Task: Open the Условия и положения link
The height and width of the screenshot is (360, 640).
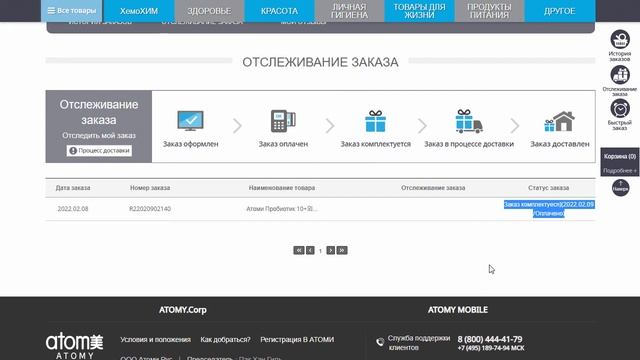Action: click(x=156, y=340)
